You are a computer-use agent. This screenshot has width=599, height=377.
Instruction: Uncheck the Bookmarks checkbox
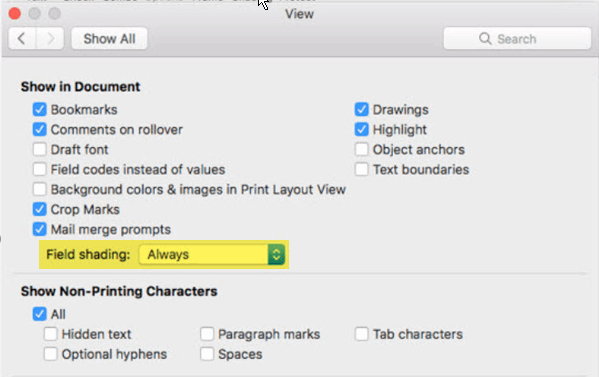tap(39, 110)
